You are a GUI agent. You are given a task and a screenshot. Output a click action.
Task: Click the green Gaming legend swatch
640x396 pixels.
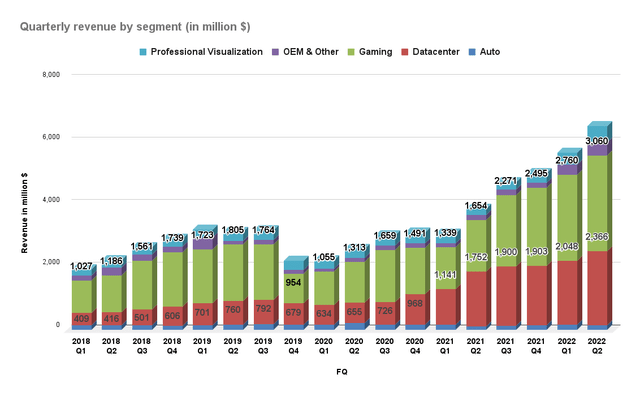click(x=351, y=52)
